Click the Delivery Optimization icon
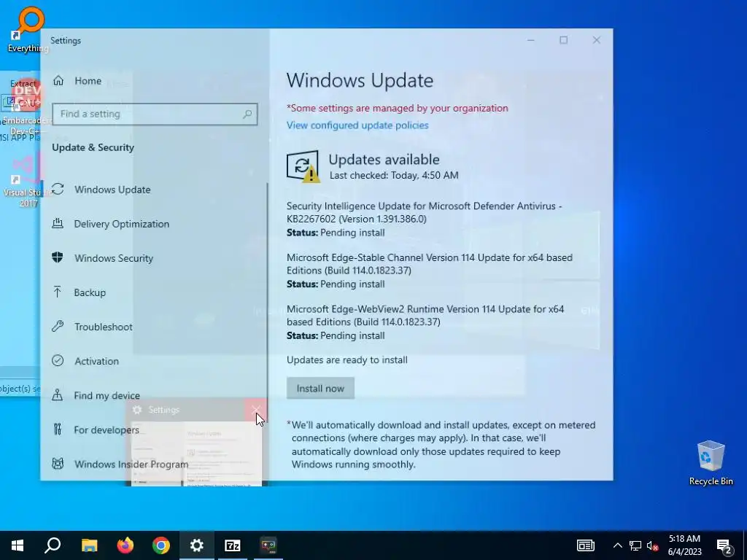747x560 pixels. click(x=58, y=223)
